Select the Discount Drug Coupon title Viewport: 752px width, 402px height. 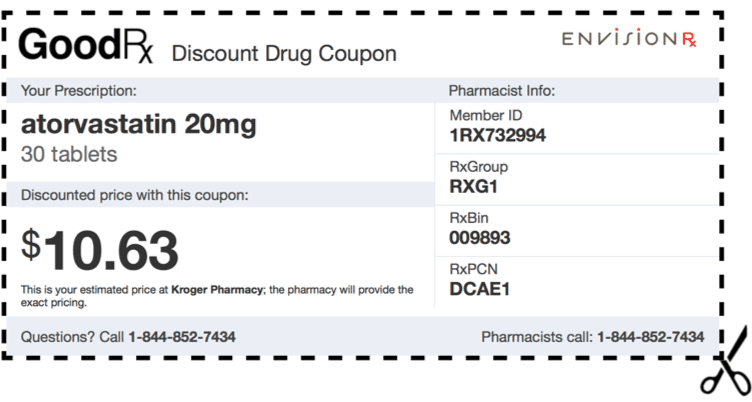(x=284, y=53)
